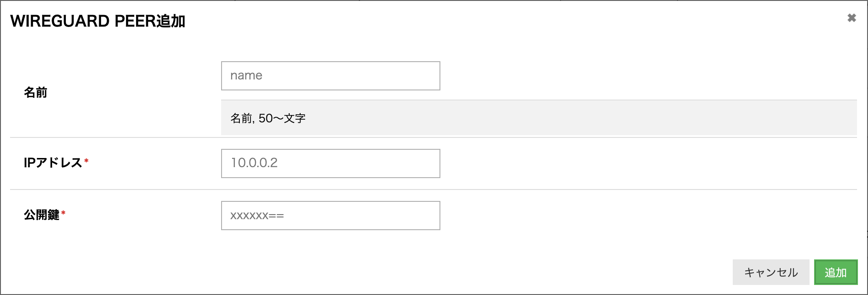Click the 10.0.0.2 placeholder text
Image resolution: width=868 pixels, height=295 pixels.
point(254,163)
